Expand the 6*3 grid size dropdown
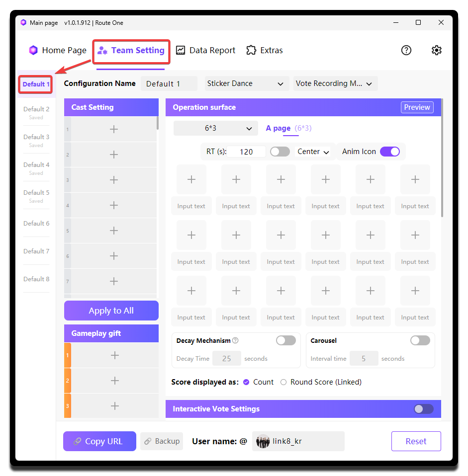This screenshot has width=468, height=476. 215,128
